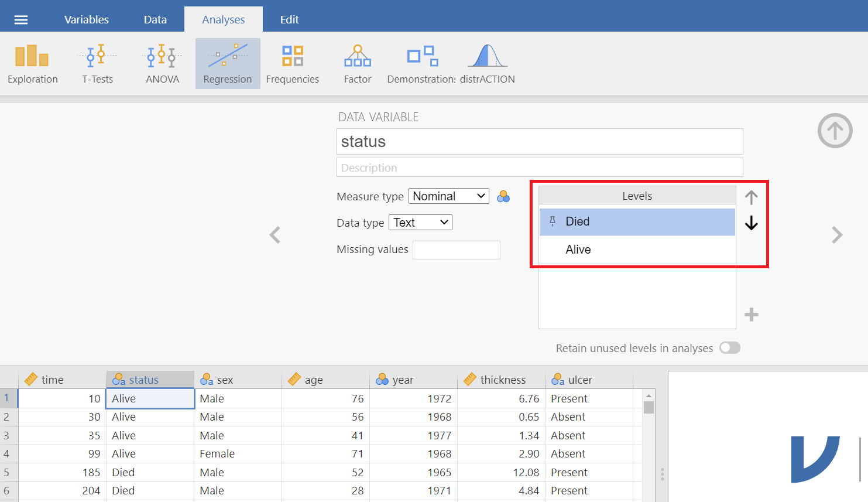This screenshot has width=868, height=502.
Task: Click the Description text field
Action: (x=539, y=168)
